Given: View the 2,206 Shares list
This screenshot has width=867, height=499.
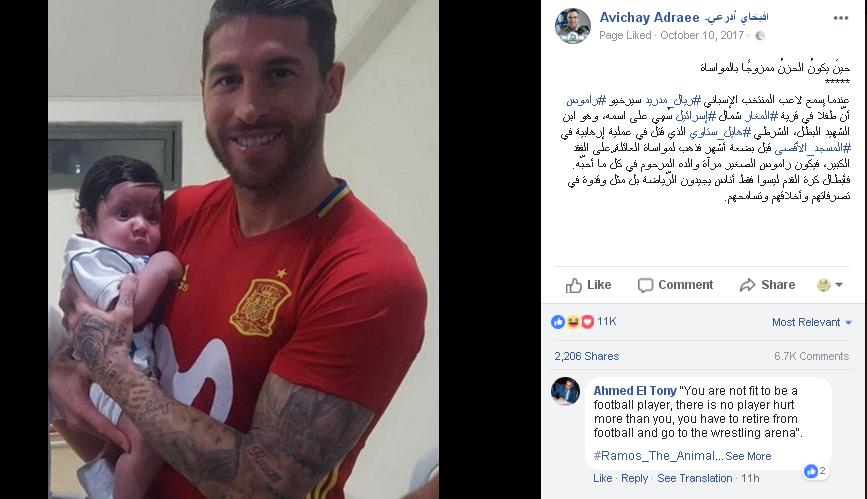Looking at the screenshot, I should pos(587,356).
